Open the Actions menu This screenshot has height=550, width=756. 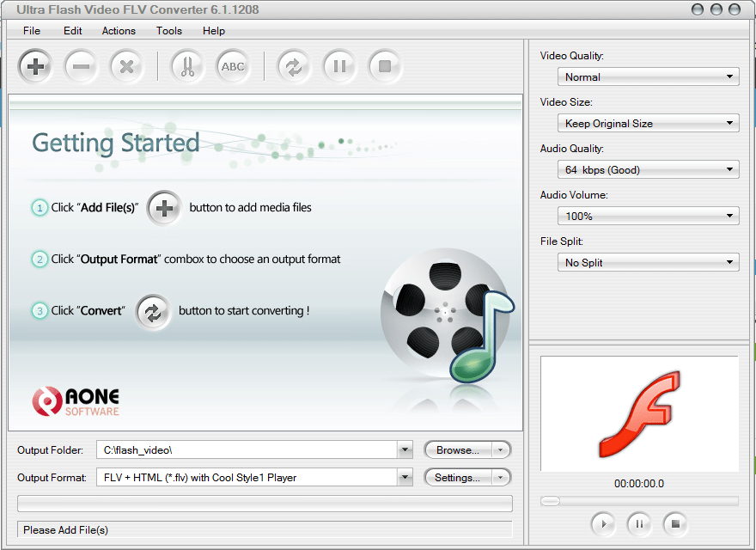pos(119,31)
